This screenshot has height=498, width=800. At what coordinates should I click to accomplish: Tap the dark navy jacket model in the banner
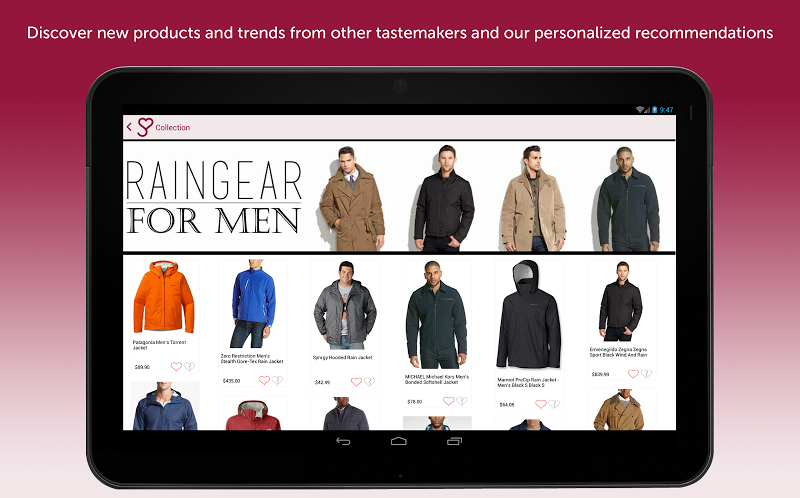628,199
